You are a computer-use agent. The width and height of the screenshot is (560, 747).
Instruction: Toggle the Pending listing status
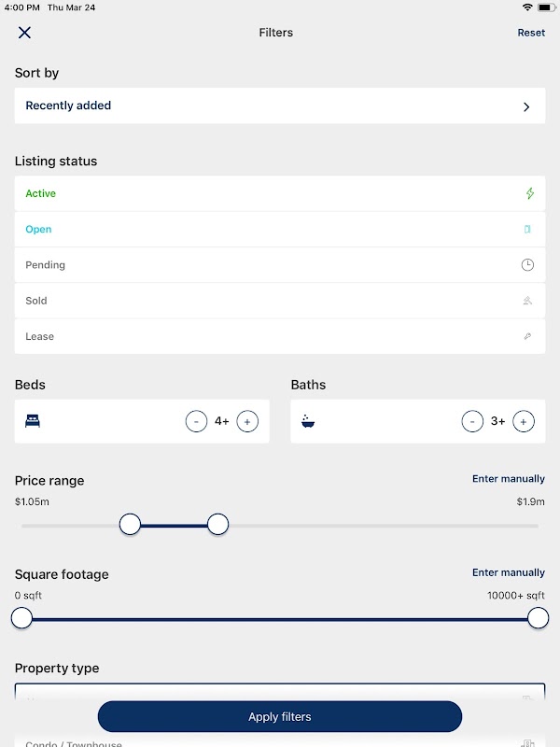[x=46, y=265]
